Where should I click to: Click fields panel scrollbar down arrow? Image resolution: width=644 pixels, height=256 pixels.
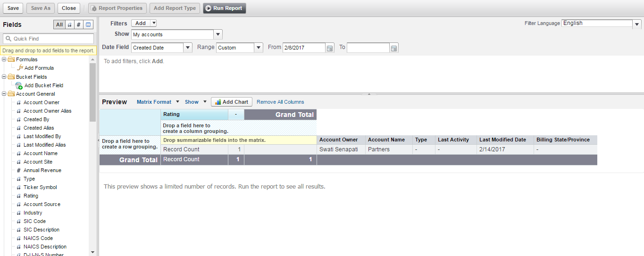(92, 252)
